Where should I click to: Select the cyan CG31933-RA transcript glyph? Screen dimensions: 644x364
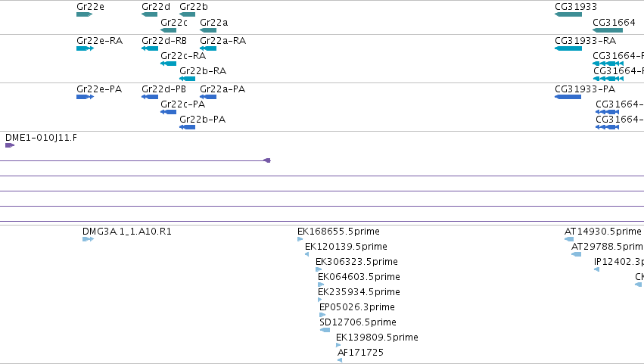tap(568, 48)
